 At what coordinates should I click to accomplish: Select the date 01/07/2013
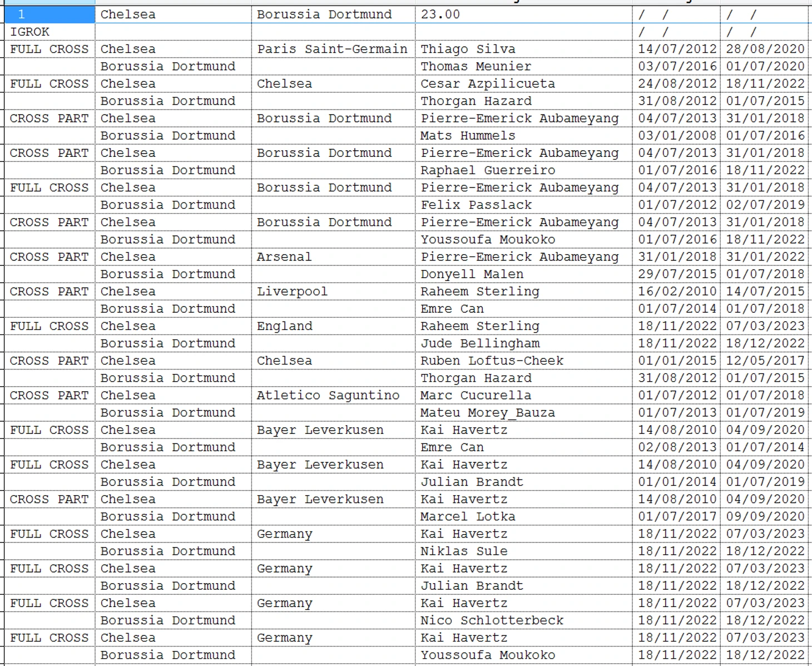tap(677, 412)
